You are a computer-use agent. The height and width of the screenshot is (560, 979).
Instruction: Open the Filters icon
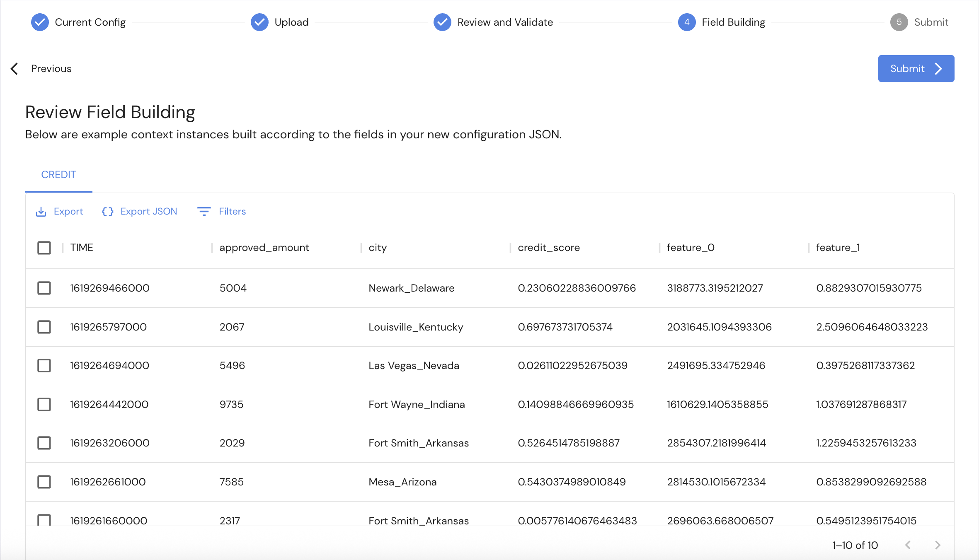coord(204,212)
